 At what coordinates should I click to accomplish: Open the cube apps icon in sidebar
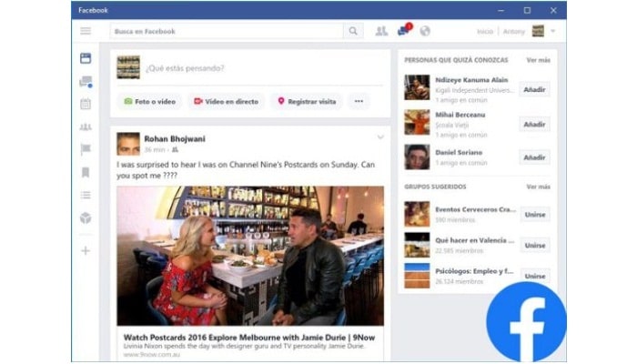(86, 218)
